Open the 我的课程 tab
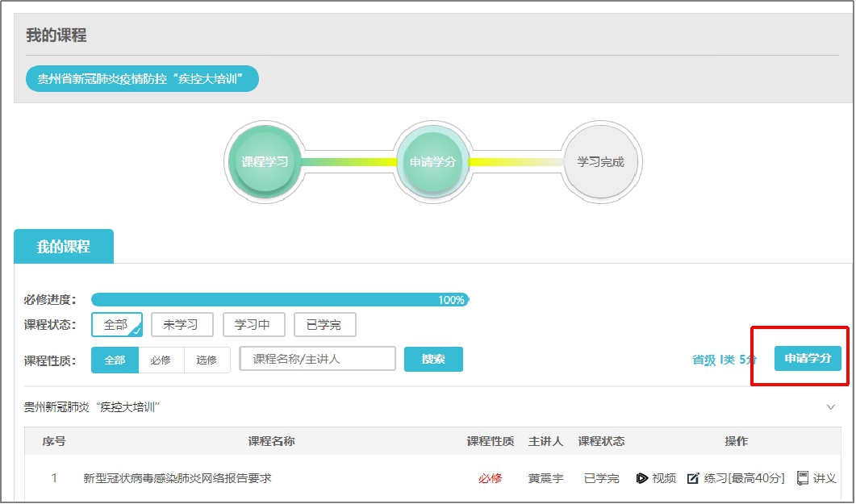This screenshot has width=856, height=504. point(64,247)
